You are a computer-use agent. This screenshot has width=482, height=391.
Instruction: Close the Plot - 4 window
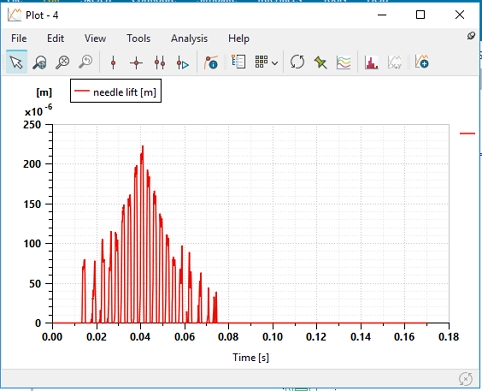coord(460,15)
